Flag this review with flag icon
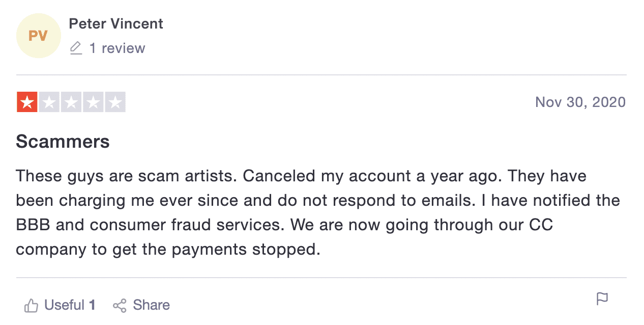Viewport: 644px width, 325px height. 602,299
